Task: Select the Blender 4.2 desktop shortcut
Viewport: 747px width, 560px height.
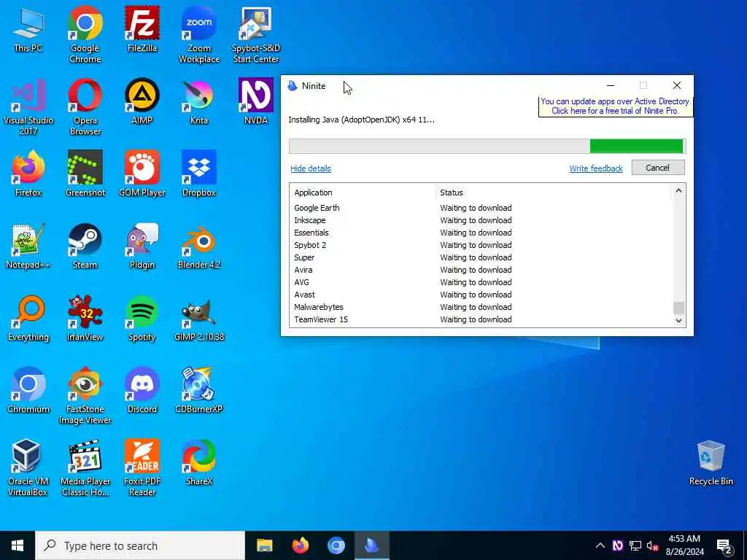Action: pyautogui.click(x=199, y=246)
